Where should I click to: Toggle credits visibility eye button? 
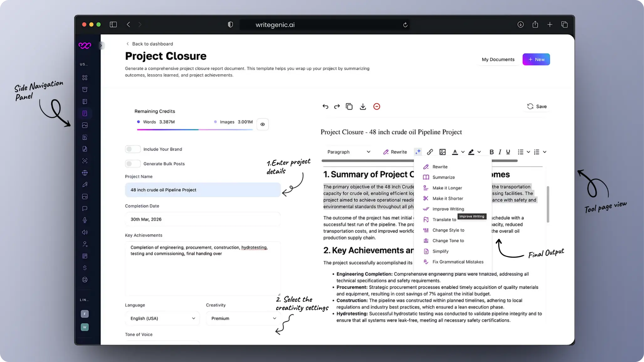pyautogui.click(x=263, y=124)
